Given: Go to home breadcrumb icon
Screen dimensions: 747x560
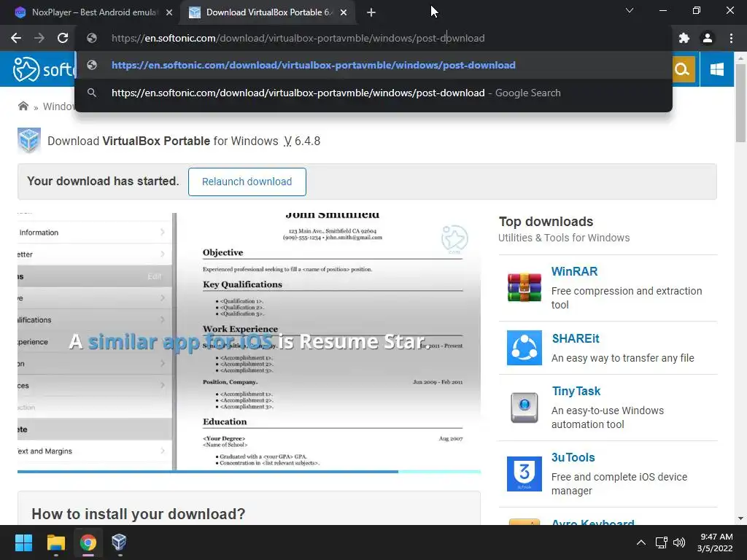Looking at the screenshot, I should [23, 106].
